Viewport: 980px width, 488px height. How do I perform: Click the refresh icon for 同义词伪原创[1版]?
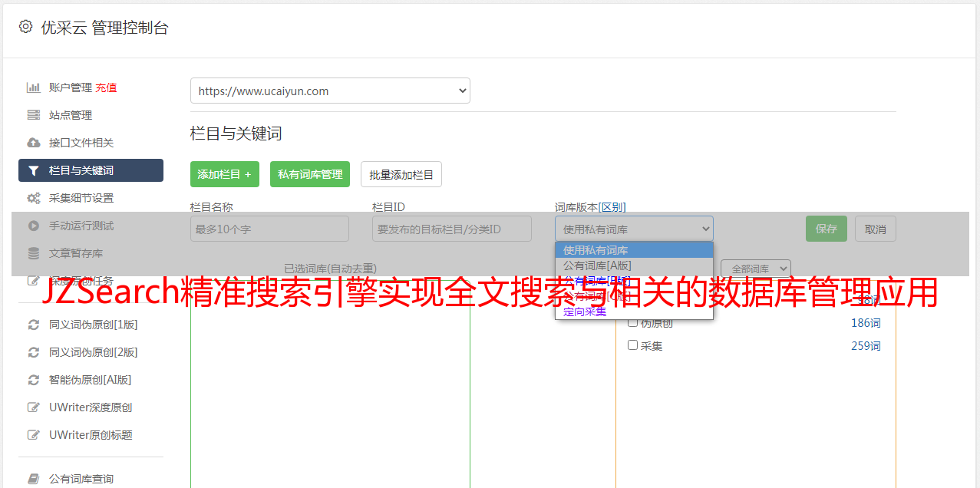(34, 325)
